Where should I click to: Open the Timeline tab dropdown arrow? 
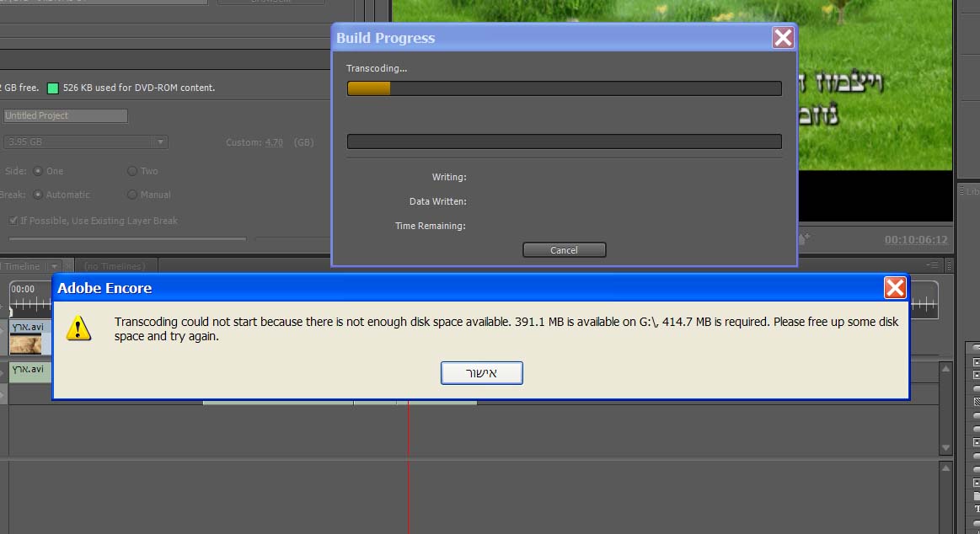tap(55, 266)
